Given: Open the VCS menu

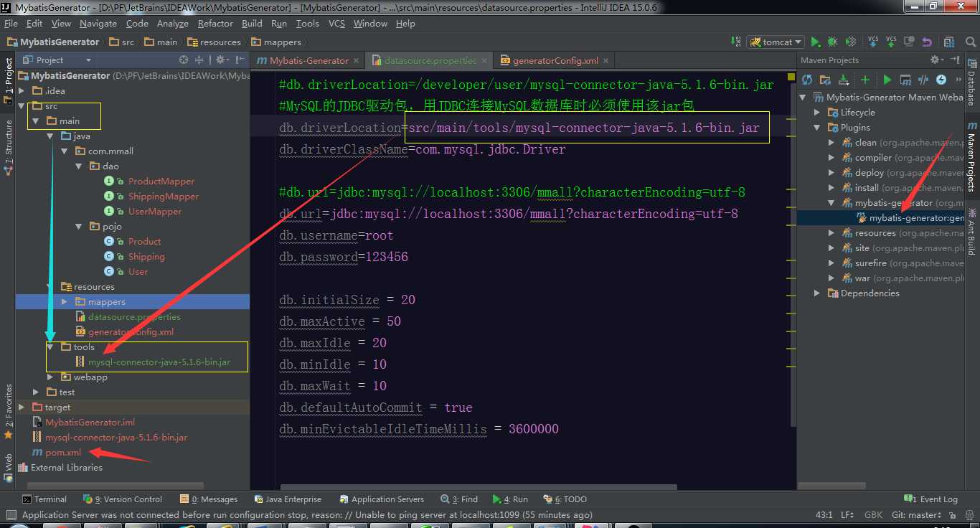Looking at the screenshot, I should click(336, 23).
